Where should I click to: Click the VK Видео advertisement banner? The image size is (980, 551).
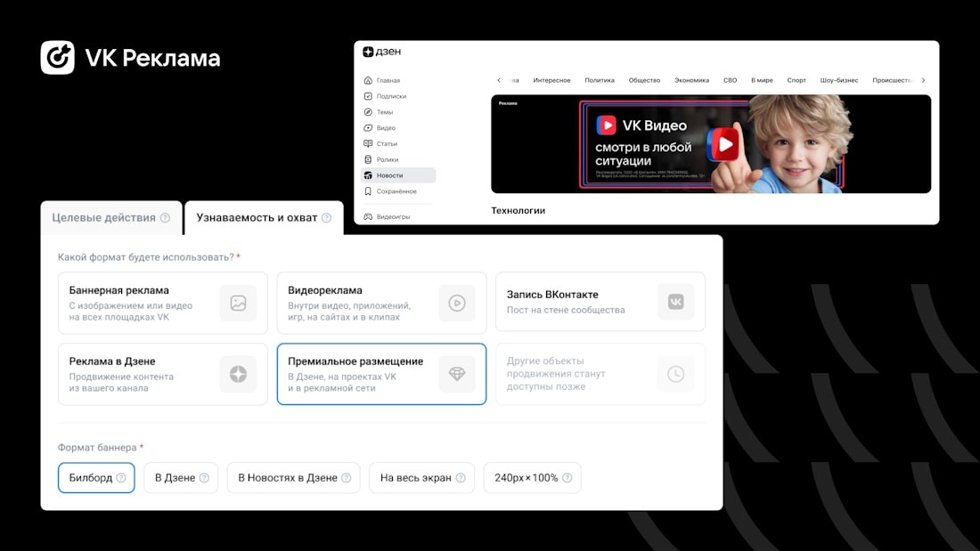tap(710, 144)
